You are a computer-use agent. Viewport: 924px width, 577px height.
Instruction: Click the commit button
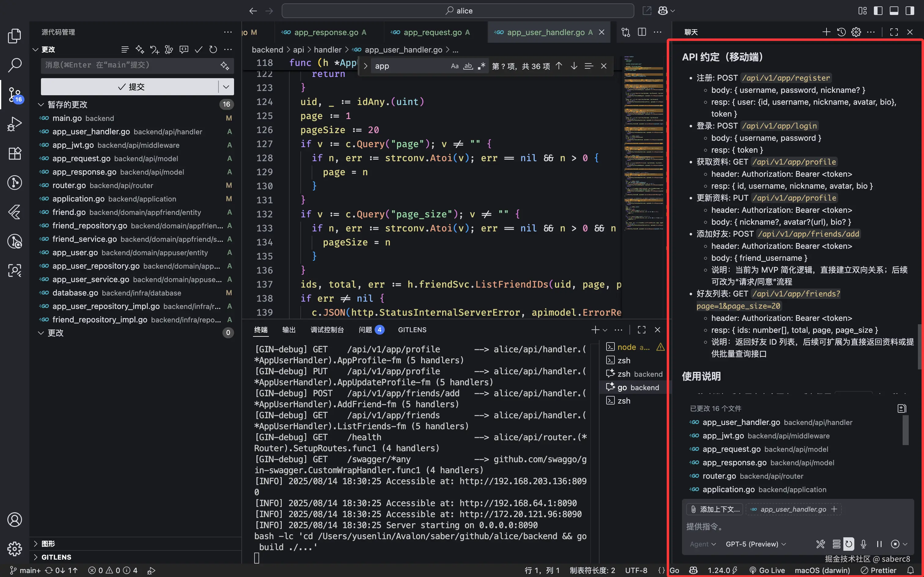tap(130, 87)
